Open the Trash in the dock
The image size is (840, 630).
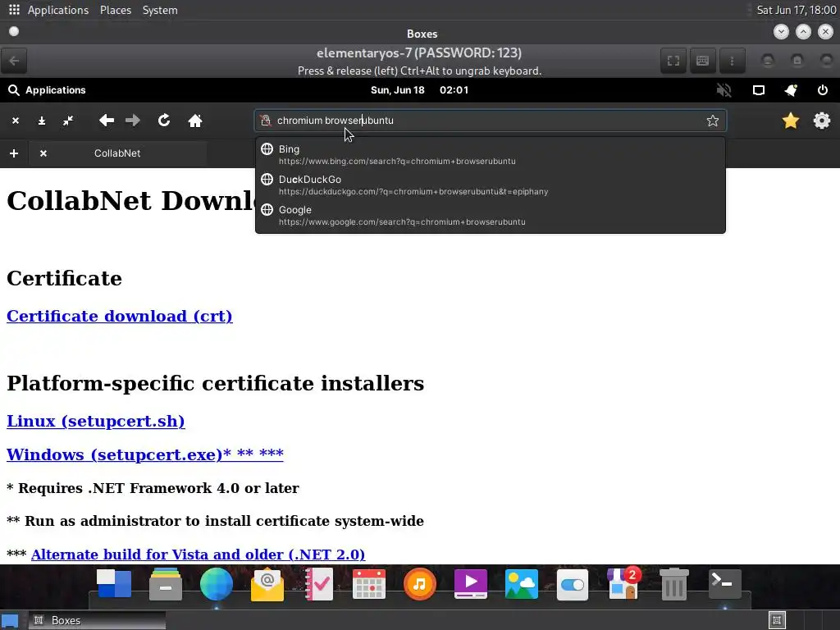(x=674, y=584)
